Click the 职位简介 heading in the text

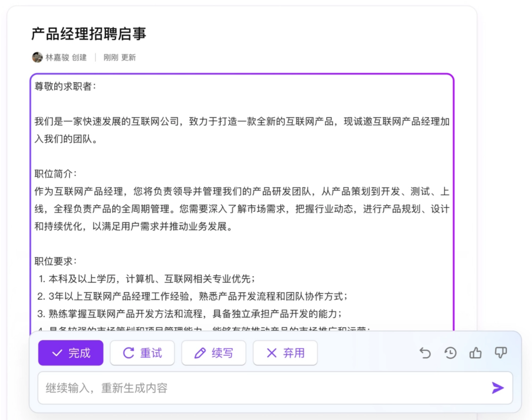pos(55,174)
